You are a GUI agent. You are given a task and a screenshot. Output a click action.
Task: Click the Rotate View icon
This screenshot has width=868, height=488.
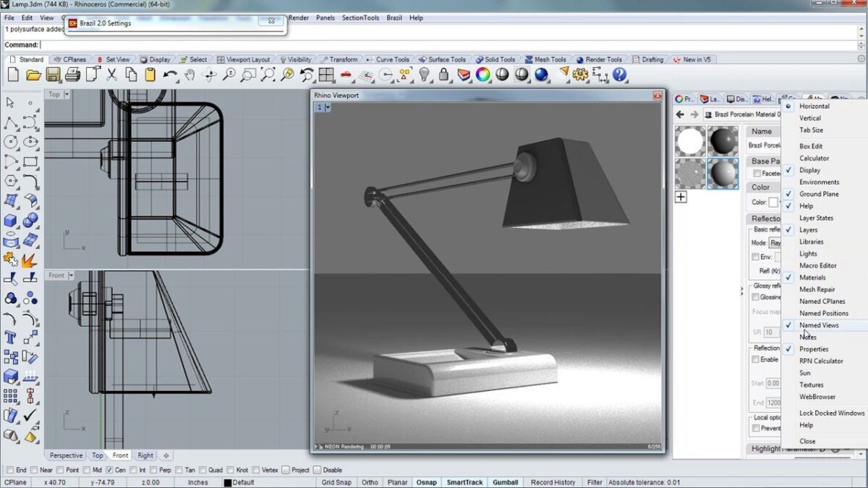[209, 74]
